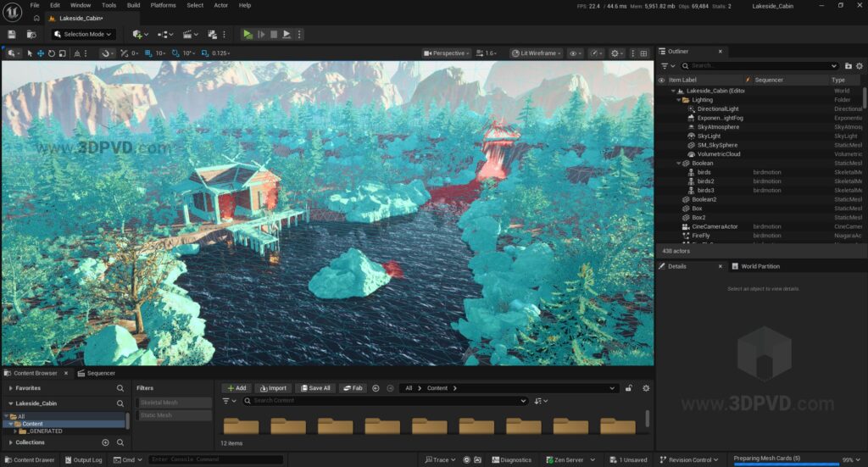Open the Window menu
The width and height of the screenshot is (868, 467).
81,5
